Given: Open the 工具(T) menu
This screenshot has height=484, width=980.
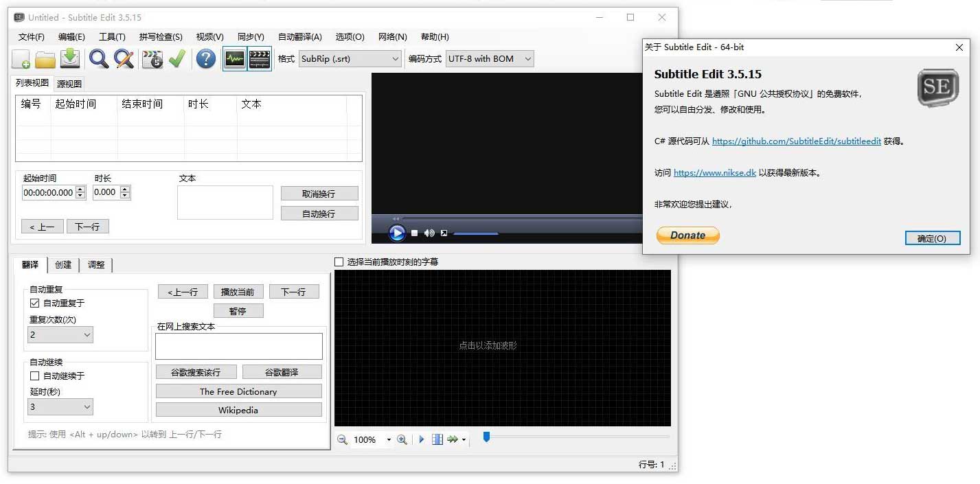Looking at the screenshot, I should coord(112,37).
